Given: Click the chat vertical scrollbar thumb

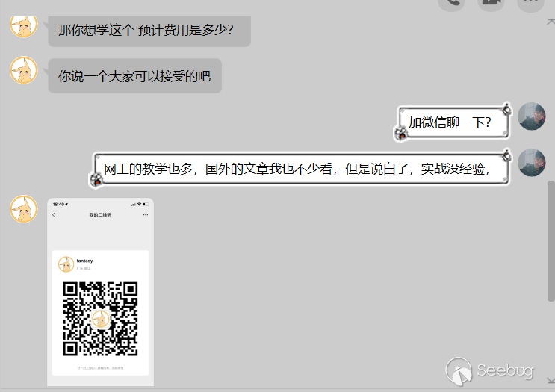Looking at the screenshot, I should [551, 241].
